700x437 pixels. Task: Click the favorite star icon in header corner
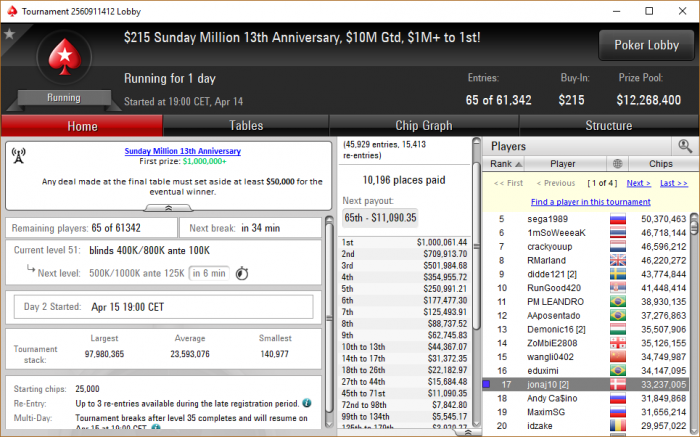point(9,34)
